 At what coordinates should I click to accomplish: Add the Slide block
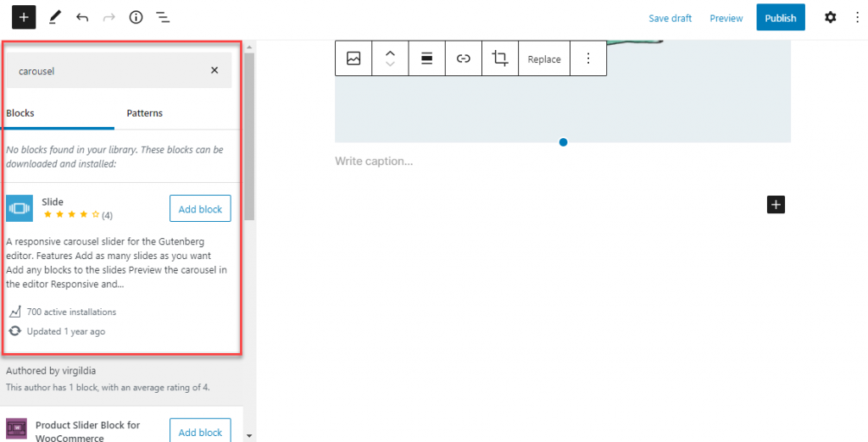pyautogui.click(x=200, y=209)
